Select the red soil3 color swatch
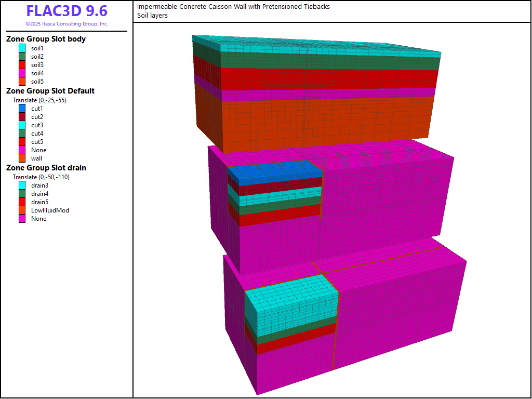 tap(22, 64)
